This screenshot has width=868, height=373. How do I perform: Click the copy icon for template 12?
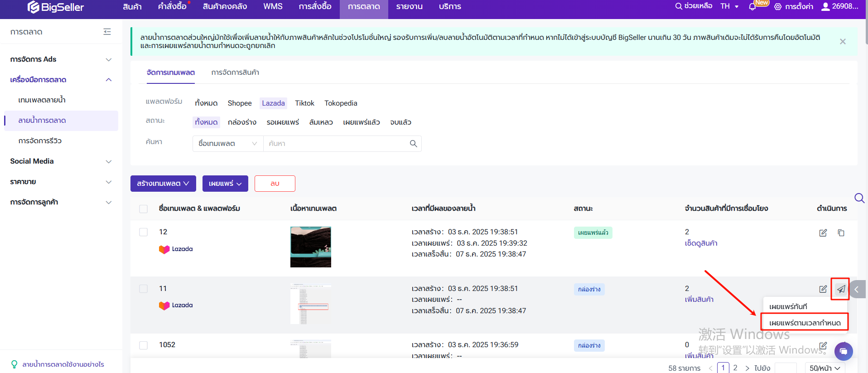[x=841, y=233]
